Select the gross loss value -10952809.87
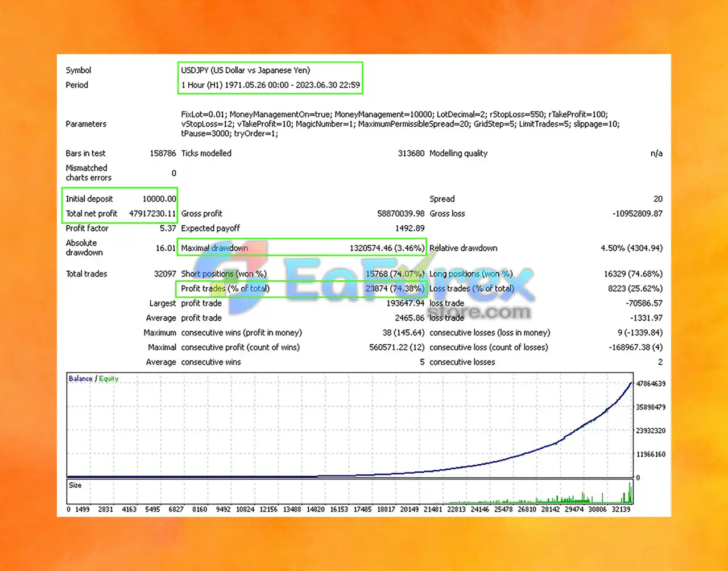728x571 pixels. click(638, 214)
